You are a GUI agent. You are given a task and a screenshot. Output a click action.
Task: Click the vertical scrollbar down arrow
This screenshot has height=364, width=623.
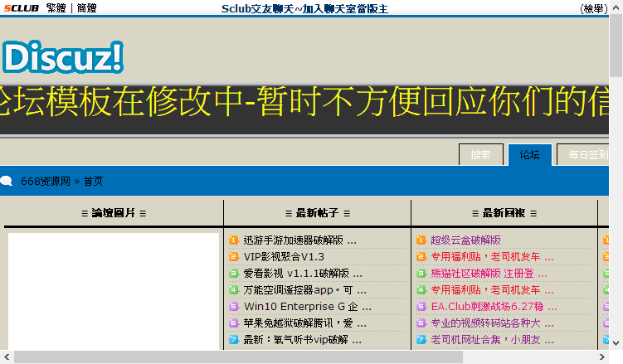pyautogui.click(x=616, y=343)
